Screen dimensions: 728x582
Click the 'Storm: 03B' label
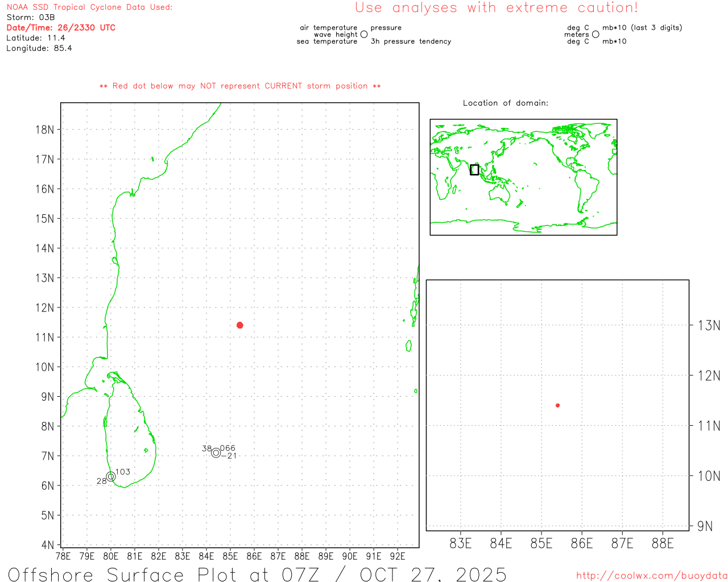click(x=31, y=17)
